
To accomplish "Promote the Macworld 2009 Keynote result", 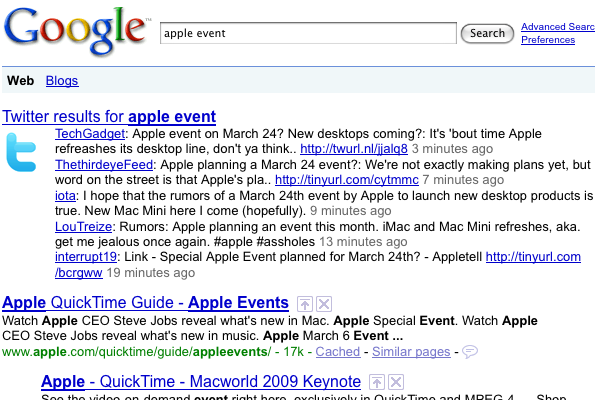I will click(x=377, y=382).
